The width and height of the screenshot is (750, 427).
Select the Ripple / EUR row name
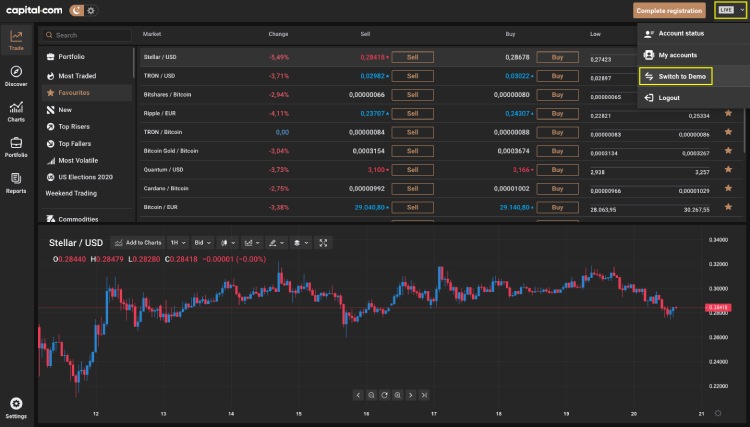coord(160,113)
